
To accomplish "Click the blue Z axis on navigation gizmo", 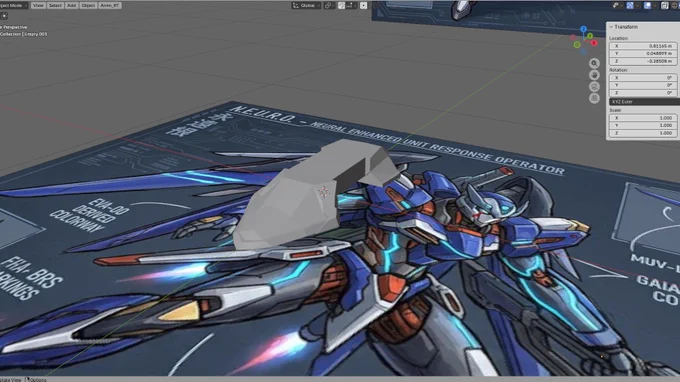I will tap(584, 29).
